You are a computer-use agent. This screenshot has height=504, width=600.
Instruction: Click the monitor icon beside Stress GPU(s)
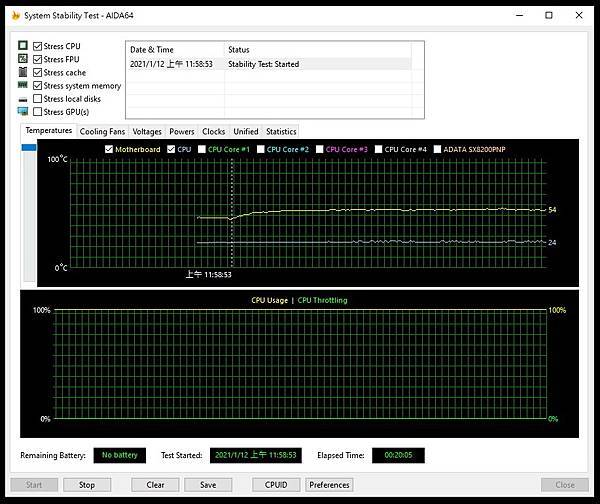click(x=23, y=111)
